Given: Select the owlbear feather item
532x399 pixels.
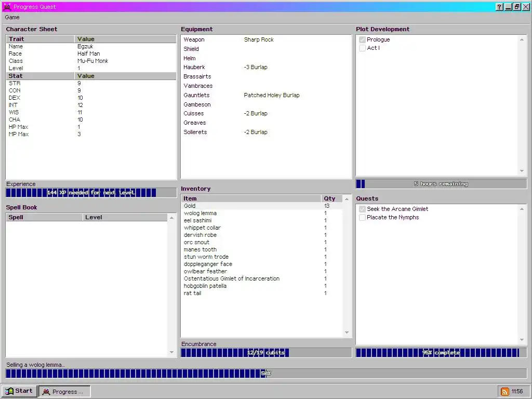Looking at the screenshot, I should tap(262, 271).
